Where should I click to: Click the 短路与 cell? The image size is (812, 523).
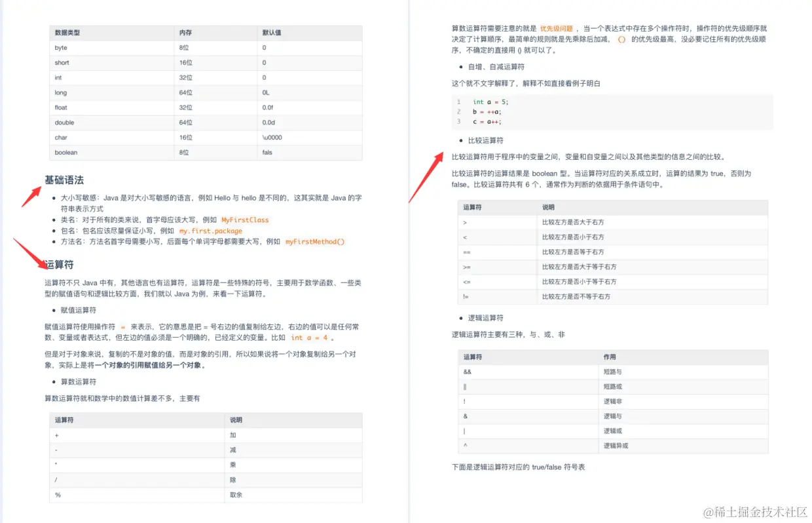[x=683, y=372]
